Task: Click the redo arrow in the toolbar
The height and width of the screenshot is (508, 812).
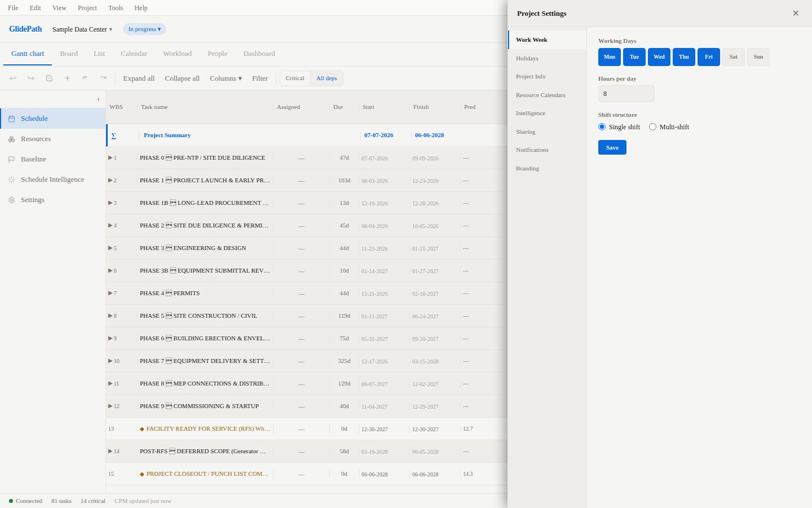Action: [x=31, y=78]
